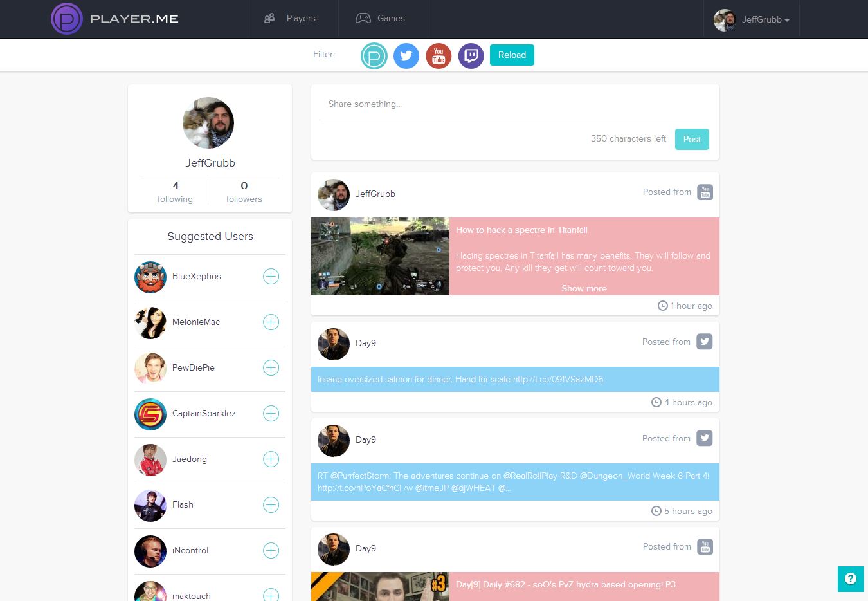
Task: Open JeffGrubb avatar in top navigation
Action: pyautogui.click(x=725, y=20)
